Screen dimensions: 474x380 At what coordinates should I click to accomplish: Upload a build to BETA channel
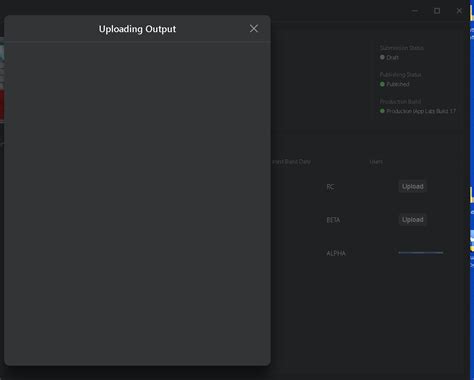click(412, 220)
